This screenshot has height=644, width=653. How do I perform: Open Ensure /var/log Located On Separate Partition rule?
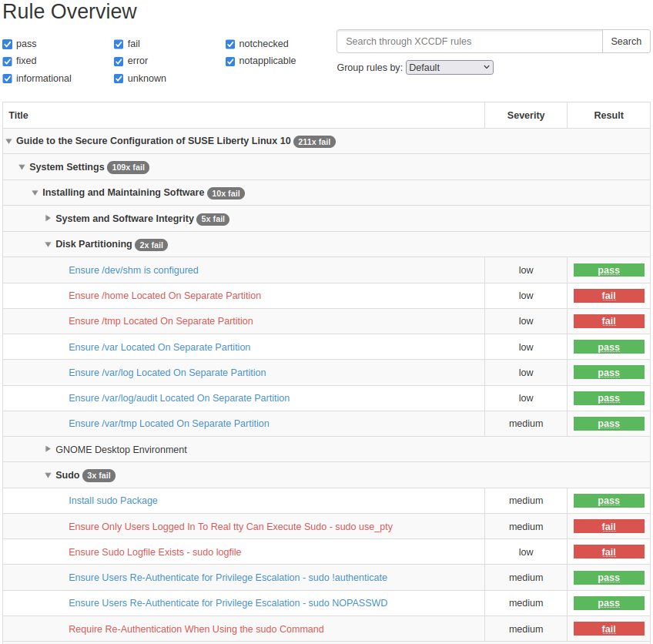point(167,373)
